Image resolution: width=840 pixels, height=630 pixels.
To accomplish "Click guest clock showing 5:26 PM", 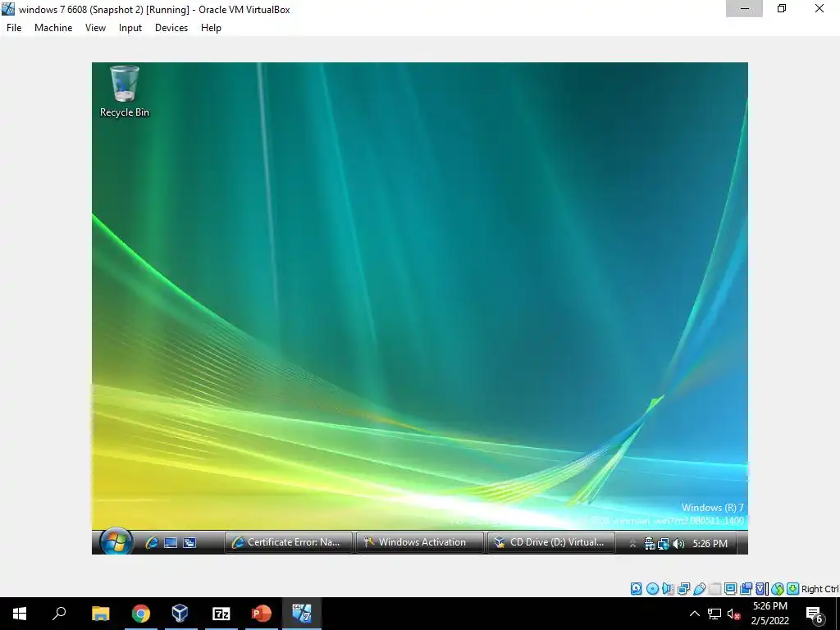I will pos(710,543).
